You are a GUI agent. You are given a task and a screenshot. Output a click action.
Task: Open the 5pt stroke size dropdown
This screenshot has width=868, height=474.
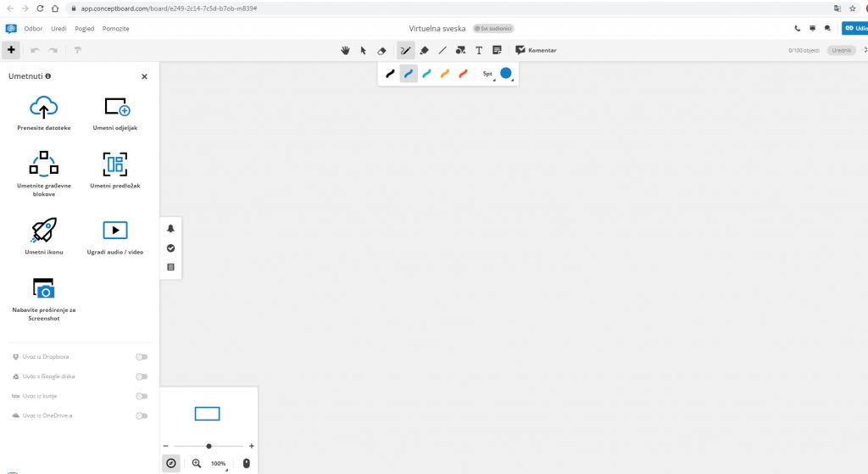(488, 74)
